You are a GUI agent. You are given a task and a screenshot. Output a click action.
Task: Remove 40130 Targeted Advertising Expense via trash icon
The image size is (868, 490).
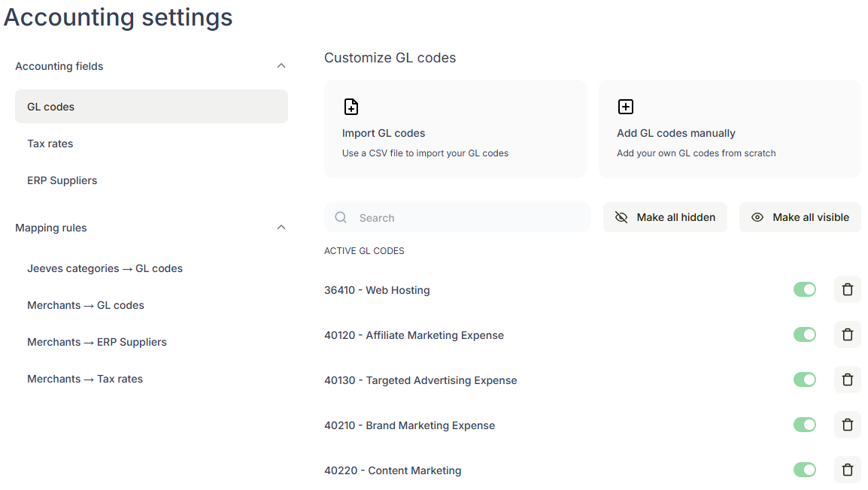coord(847,380)
